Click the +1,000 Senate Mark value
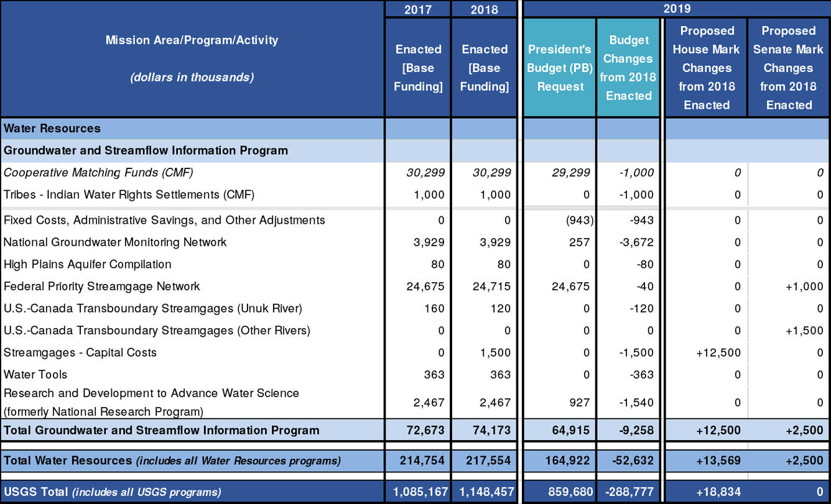The width and height of the screenshot is (831, 504). 804,286
